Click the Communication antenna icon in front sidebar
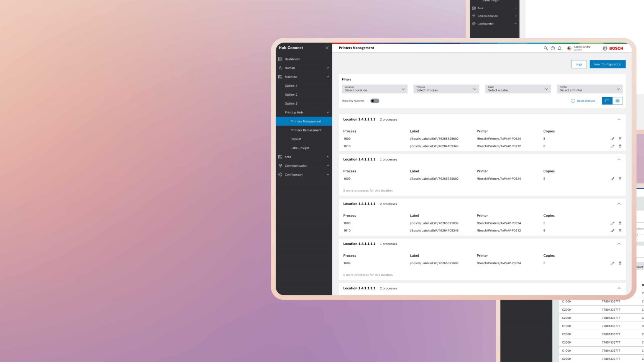The width and height of the screenshot is (644, 362). [280, 165]
